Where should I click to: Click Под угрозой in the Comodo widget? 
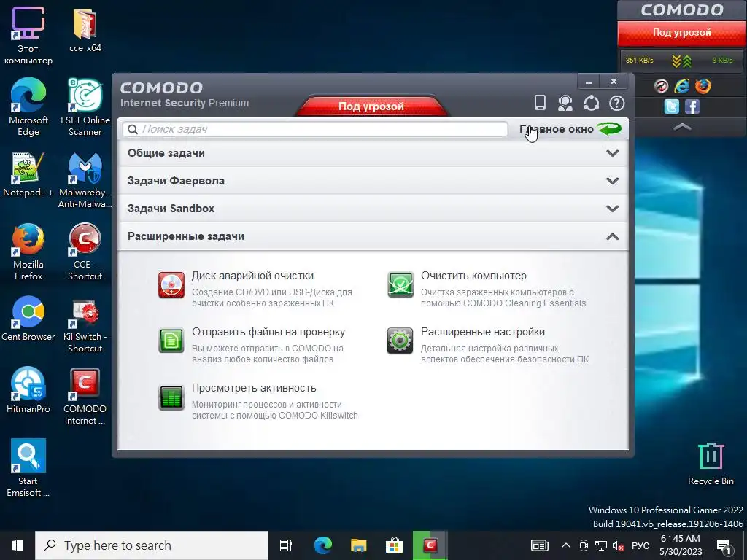coord(682,33)
